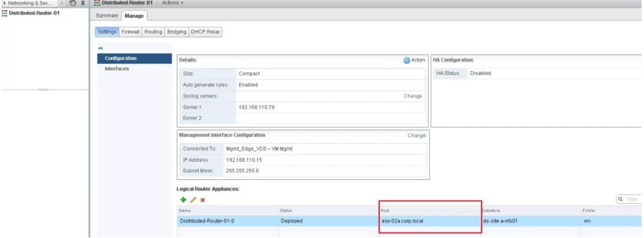Viewport: 644px width, 238px height.
Task: Sort appliances by Status column
Action: (328, 210)
